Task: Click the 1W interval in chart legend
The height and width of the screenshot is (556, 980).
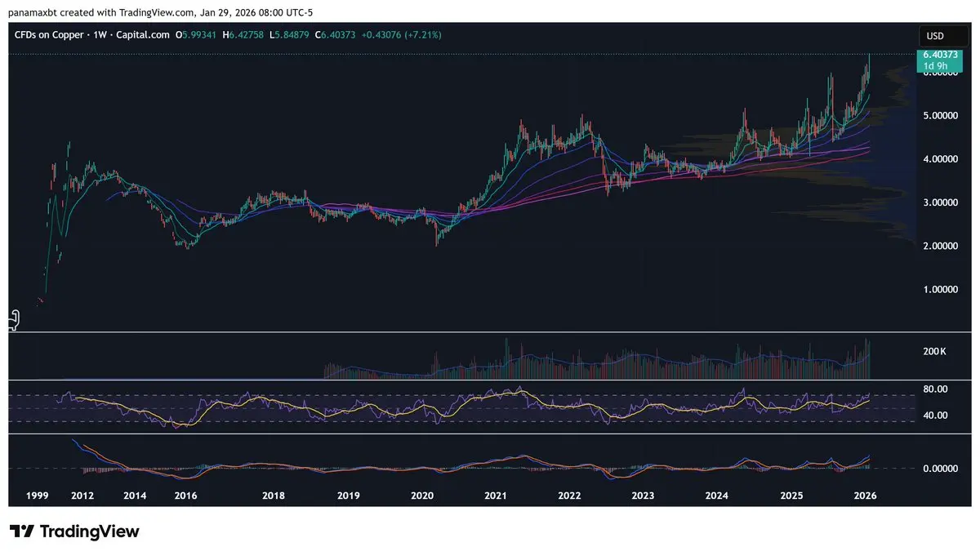Action: point(100,35)
